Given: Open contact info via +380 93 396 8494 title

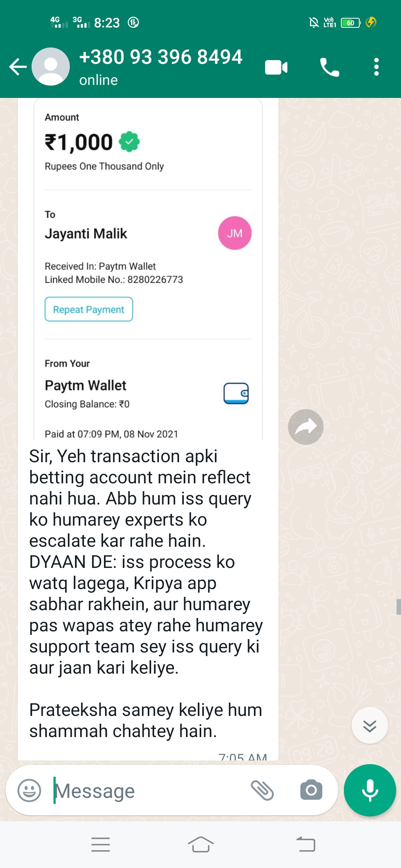Looking at the screenshot, I should (161, 57).
